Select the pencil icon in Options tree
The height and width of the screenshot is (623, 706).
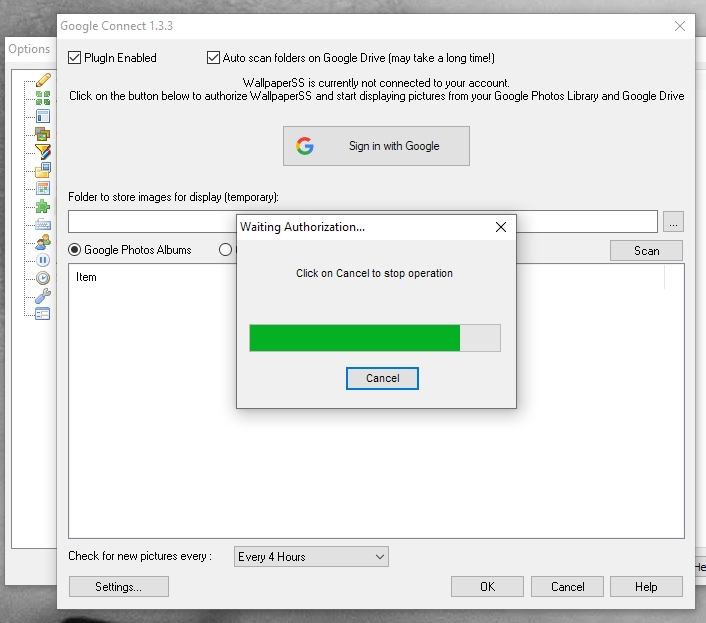pos(43,80)
